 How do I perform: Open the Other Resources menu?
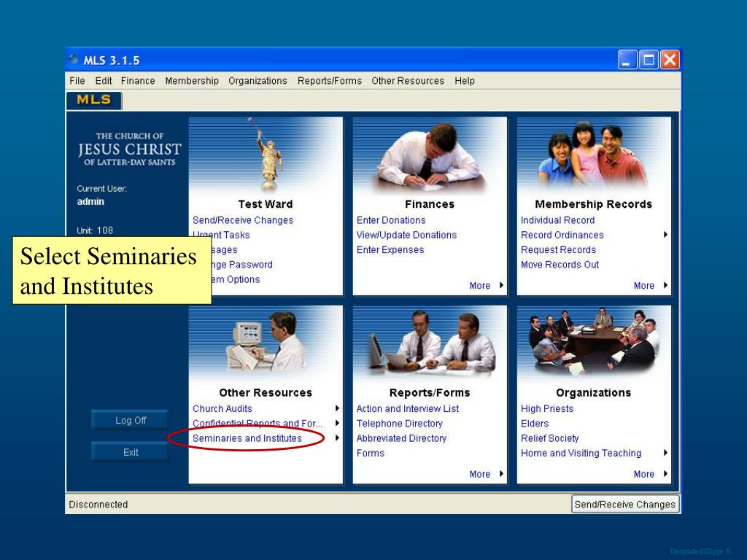click(408, 81)
